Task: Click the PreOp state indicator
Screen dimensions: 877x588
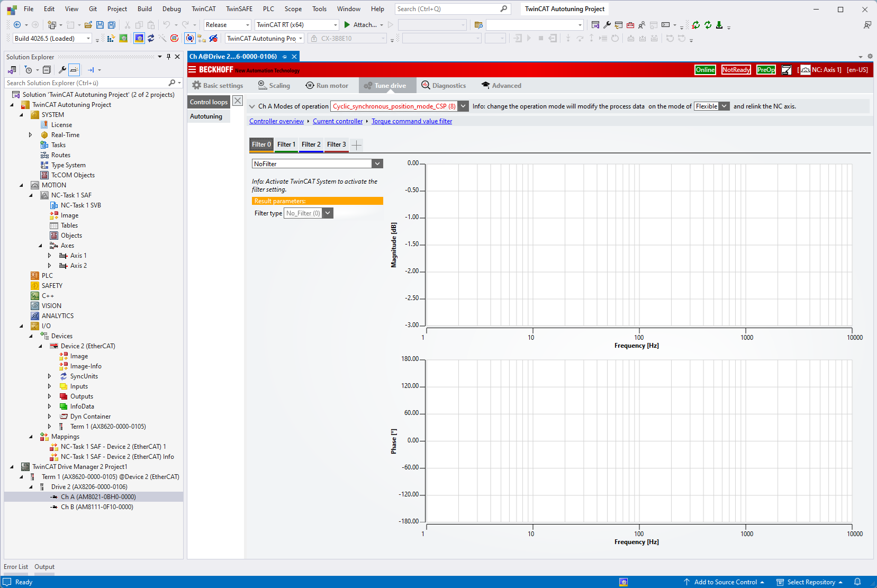Action: coord(766,70)
